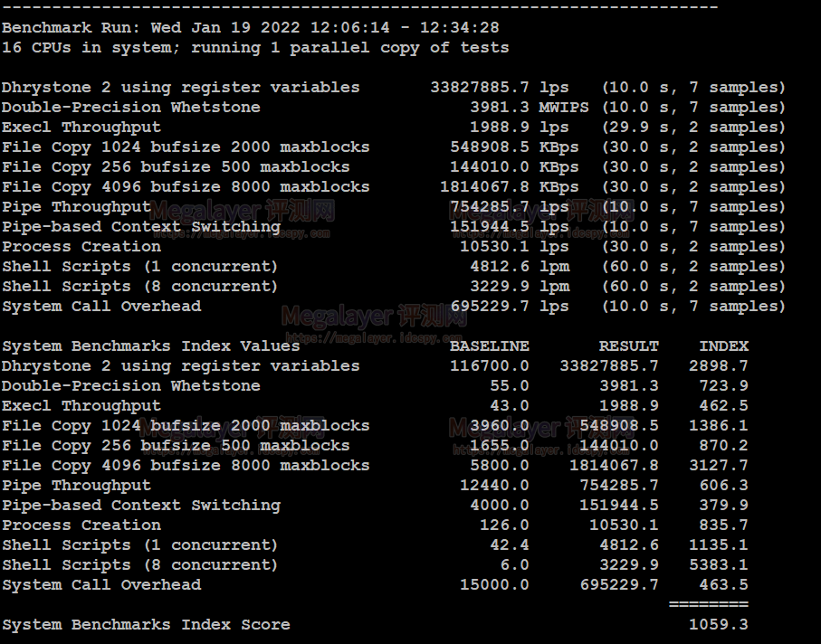Select index table result 33827885.7
Screen dimensions: 821x644
(x=609, y=365)
